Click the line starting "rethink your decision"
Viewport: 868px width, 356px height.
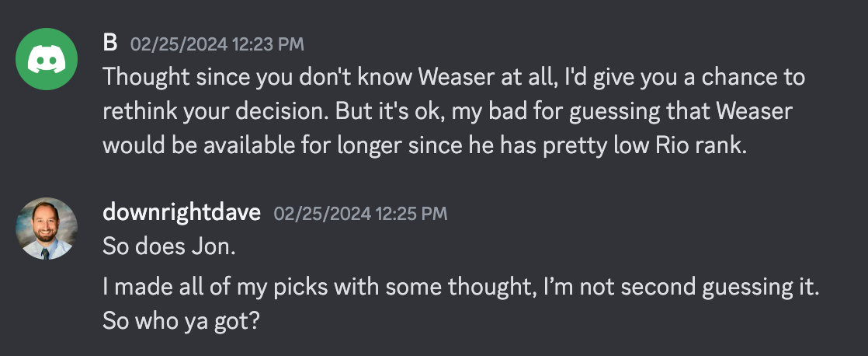[448, 111]
